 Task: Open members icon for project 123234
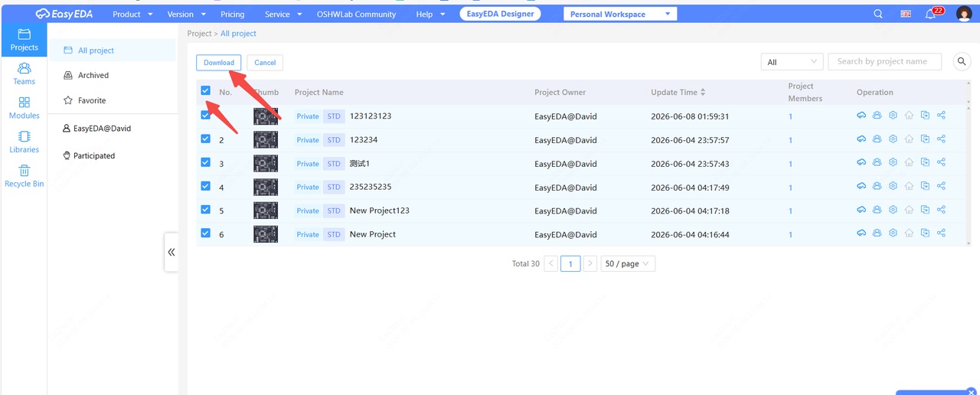click(x=877, y=139)
